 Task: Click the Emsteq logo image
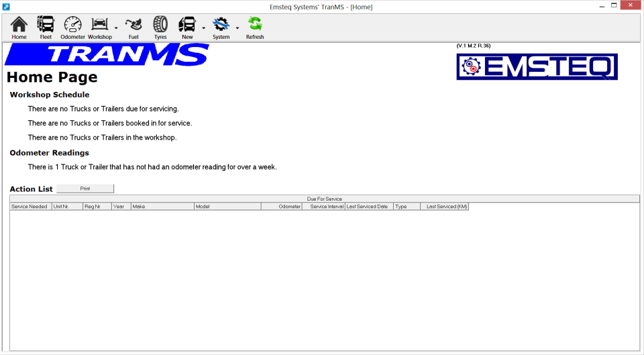point(537,66)
